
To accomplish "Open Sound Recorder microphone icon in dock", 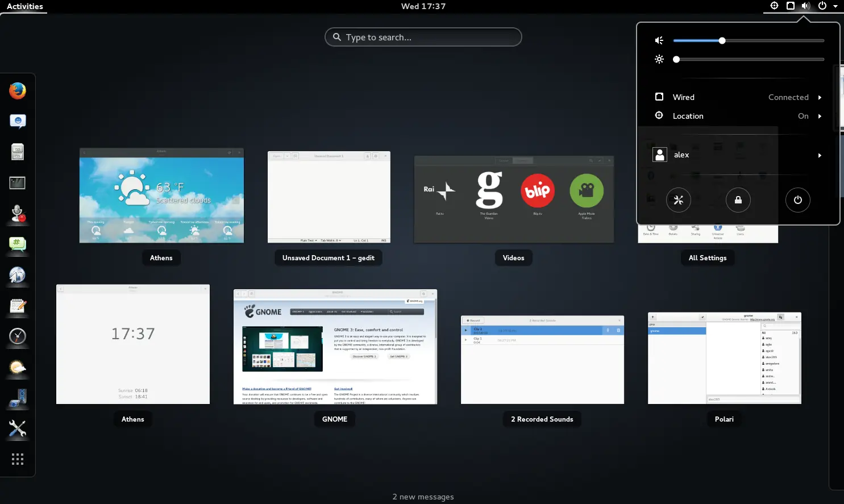I will [18, 214].
